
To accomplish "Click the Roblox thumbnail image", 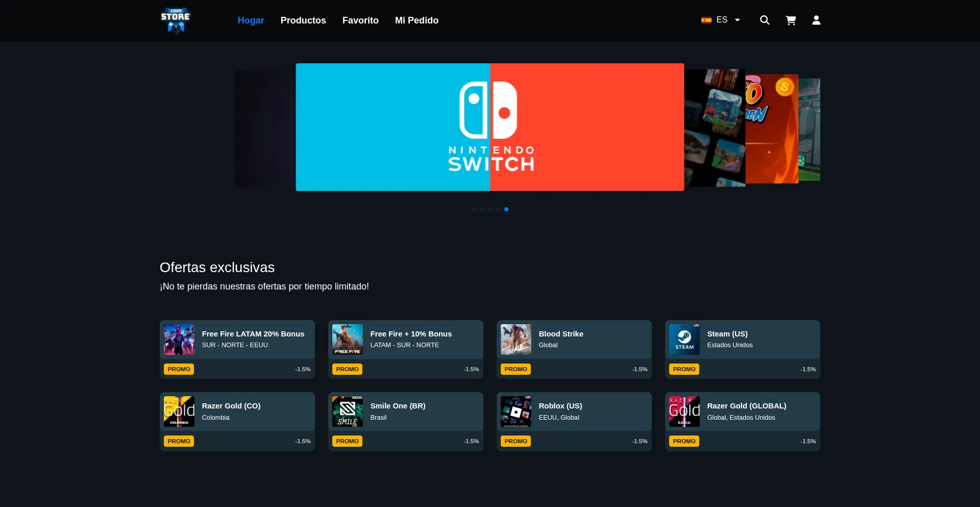I will [x=516, y=412].
